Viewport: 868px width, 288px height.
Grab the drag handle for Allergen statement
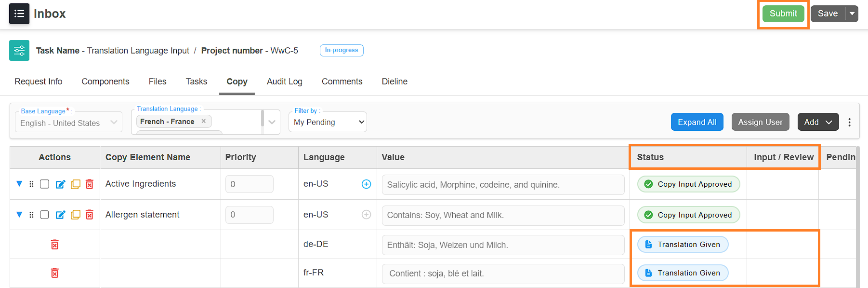pos(31,215)
